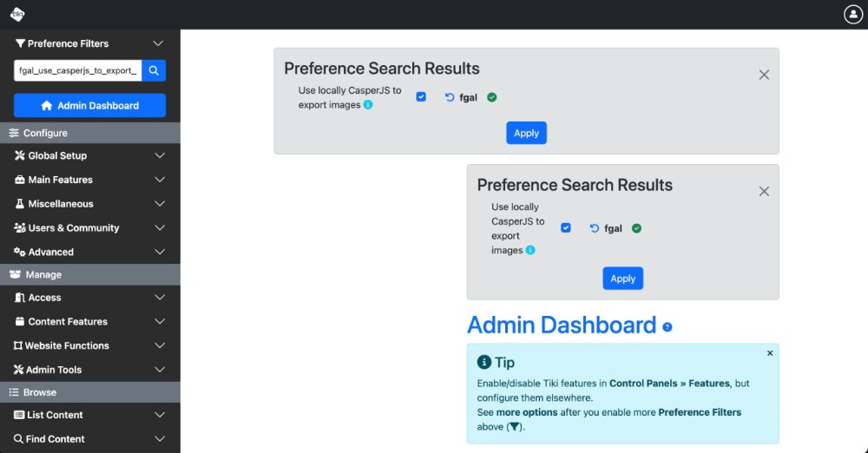868x453 pixels.
Task: Close the Tip notice box
Action: pos(769,353)
